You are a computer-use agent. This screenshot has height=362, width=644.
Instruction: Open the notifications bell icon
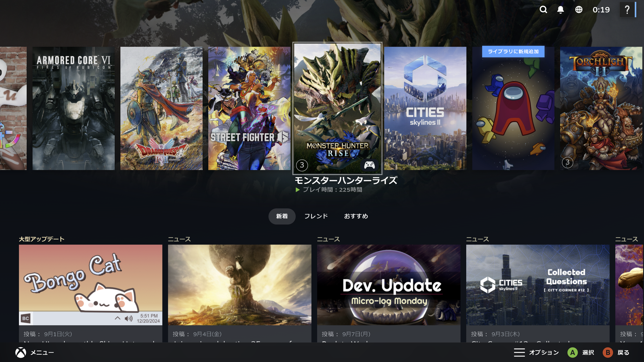click(x=560, y=10)
